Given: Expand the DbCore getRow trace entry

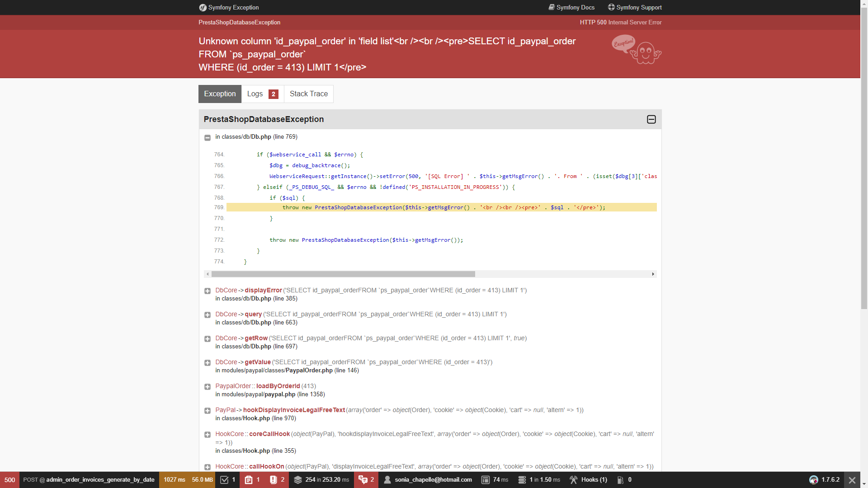Looking at the screenshot, I should (x=208, y=339).
